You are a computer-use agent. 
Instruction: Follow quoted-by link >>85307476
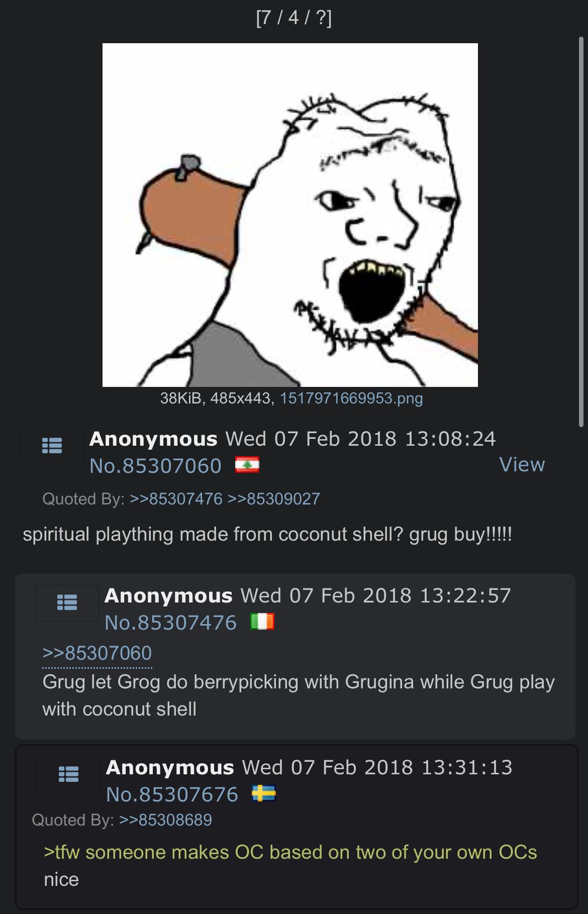[176, 499]
